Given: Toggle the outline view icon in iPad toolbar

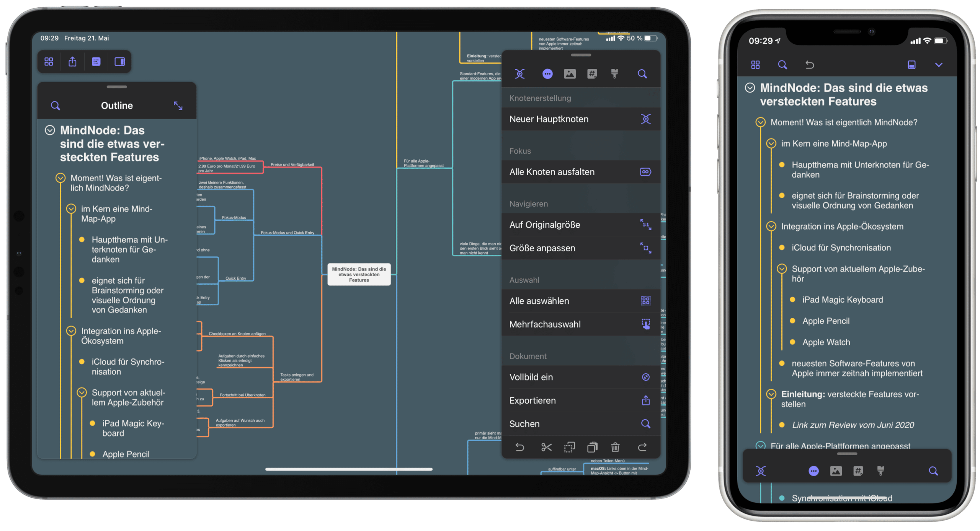Looking at the screenshot, I should (x=96, y=62).
